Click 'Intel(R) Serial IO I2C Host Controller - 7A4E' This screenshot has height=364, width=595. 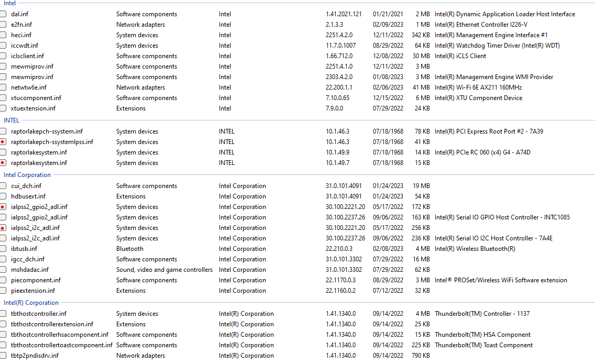point(493,238)
